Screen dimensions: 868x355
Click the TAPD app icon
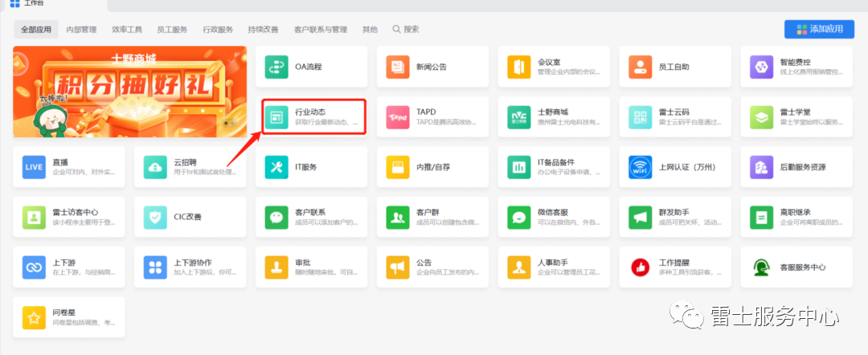click(x=396, y=117)
